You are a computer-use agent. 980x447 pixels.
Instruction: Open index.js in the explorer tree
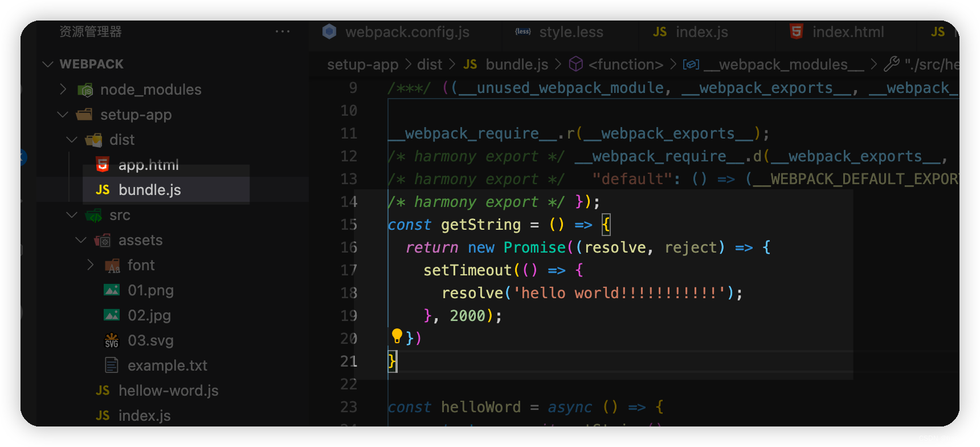pyautogui.click(x=145, y=416)
